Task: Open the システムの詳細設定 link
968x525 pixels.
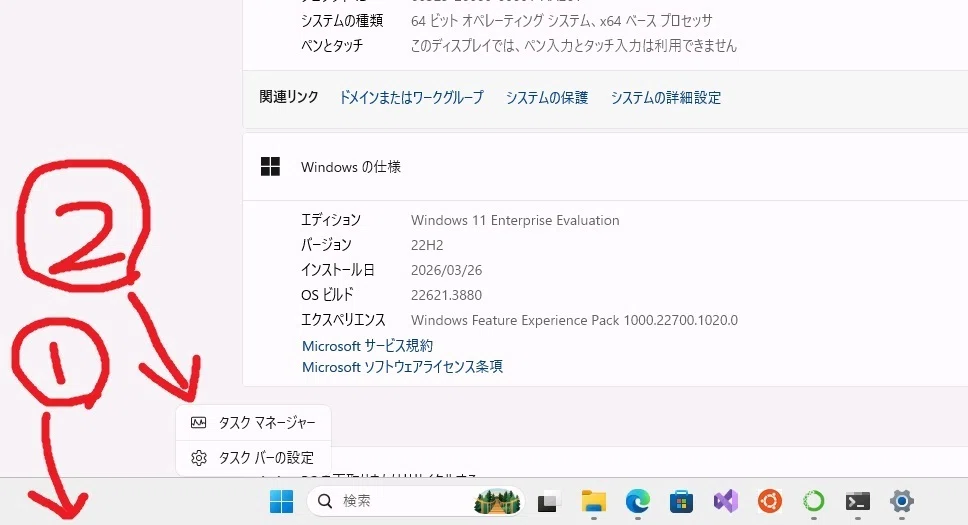Action: click(666, 98)
